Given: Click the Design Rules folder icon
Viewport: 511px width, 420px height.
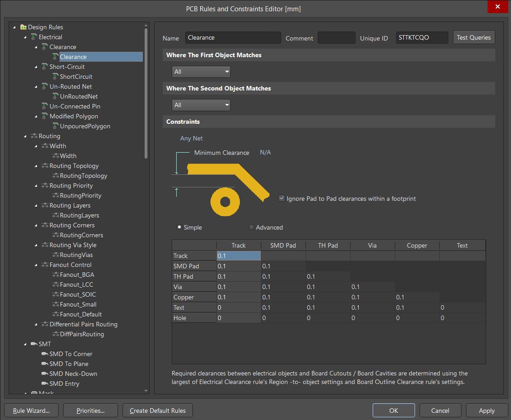Looking at the screenshot, I should (x=23, y=27).
